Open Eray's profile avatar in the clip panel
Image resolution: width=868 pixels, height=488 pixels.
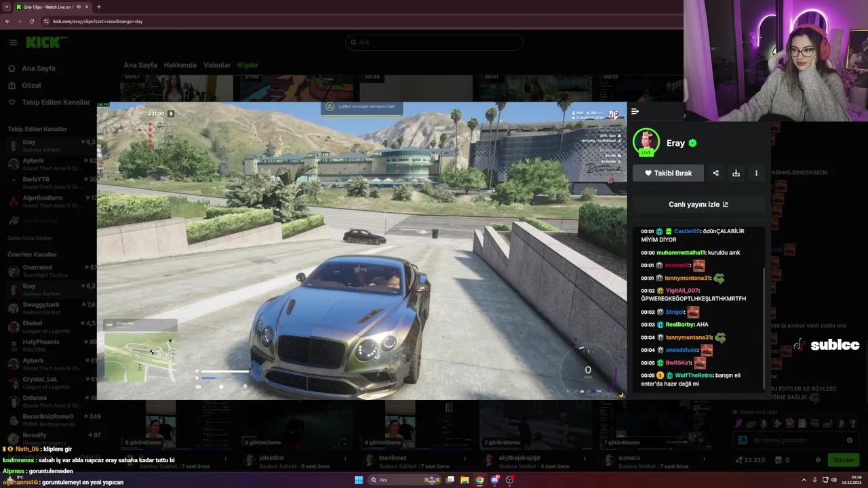click(x=646, y=142)
